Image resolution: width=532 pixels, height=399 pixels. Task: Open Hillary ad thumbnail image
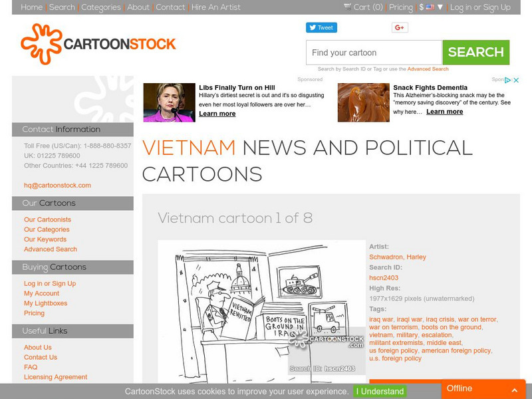click(x=170, y=102)
